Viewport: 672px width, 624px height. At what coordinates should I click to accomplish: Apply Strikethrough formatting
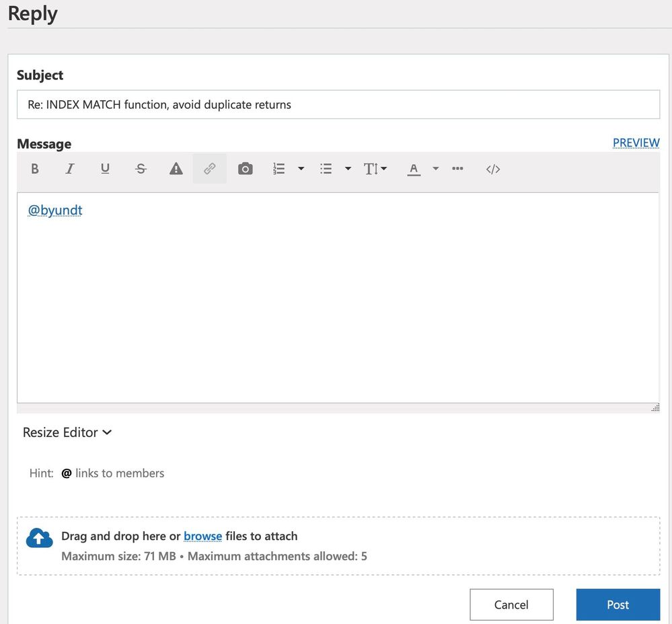tap(141, 169)
